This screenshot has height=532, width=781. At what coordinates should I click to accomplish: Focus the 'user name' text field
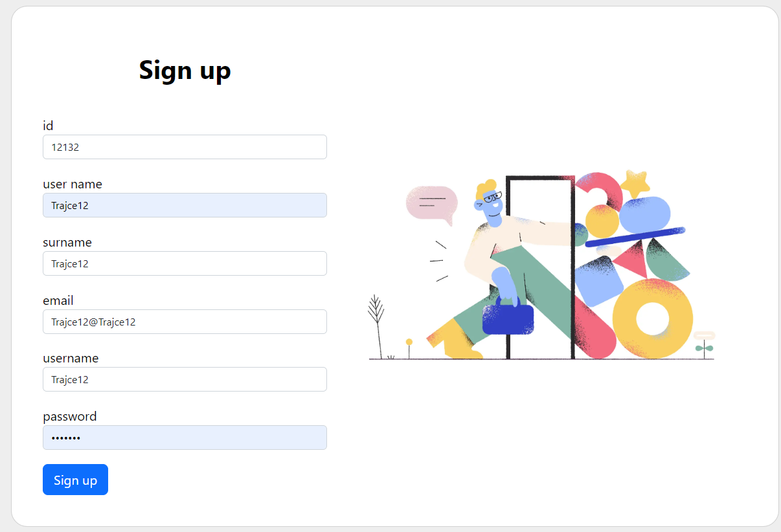click(x=185, y=205)
